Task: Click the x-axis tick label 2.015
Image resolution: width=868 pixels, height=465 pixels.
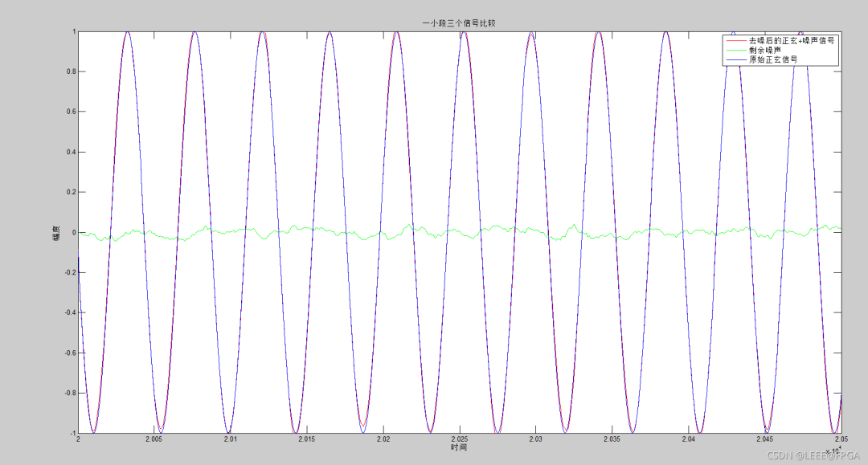Action: (306, 439)
